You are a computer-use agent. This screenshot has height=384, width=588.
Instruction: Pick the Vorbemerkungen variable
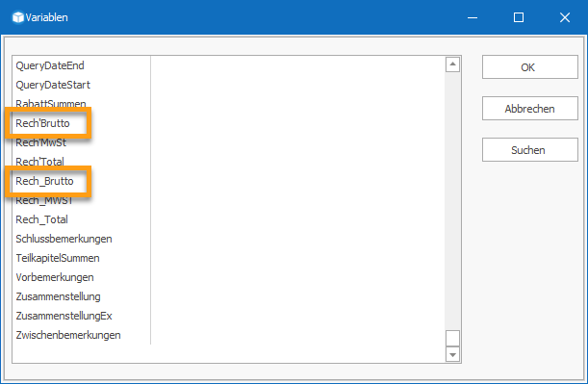tap(55, 277)
